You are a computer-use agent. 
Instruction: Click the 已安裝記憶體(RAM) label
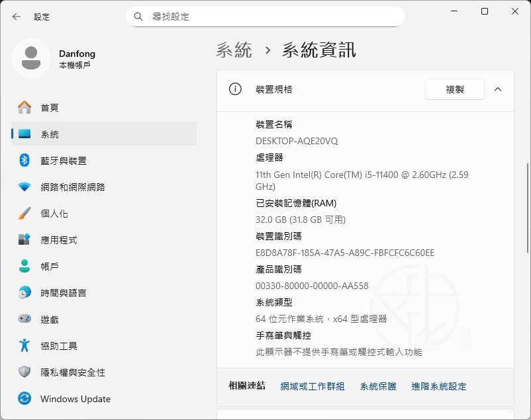[296, 203]
